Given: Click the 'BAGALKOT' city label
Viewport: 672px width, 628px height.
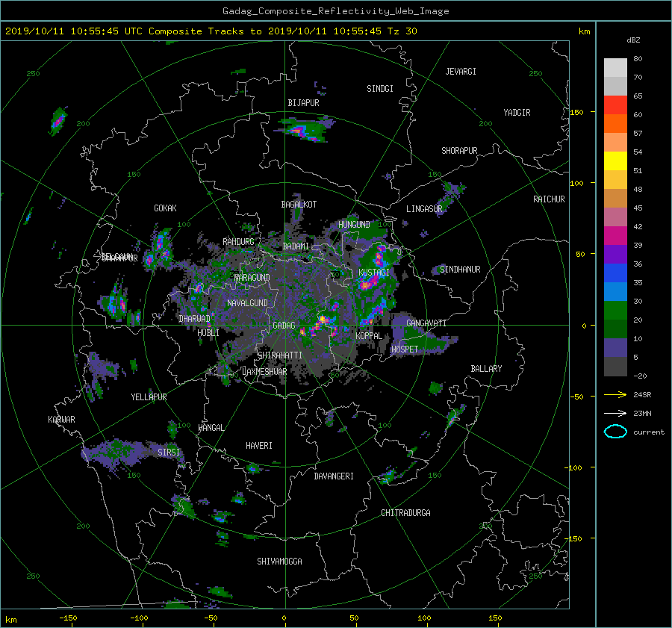Looking at the screenshot, I should click(299, 205).
